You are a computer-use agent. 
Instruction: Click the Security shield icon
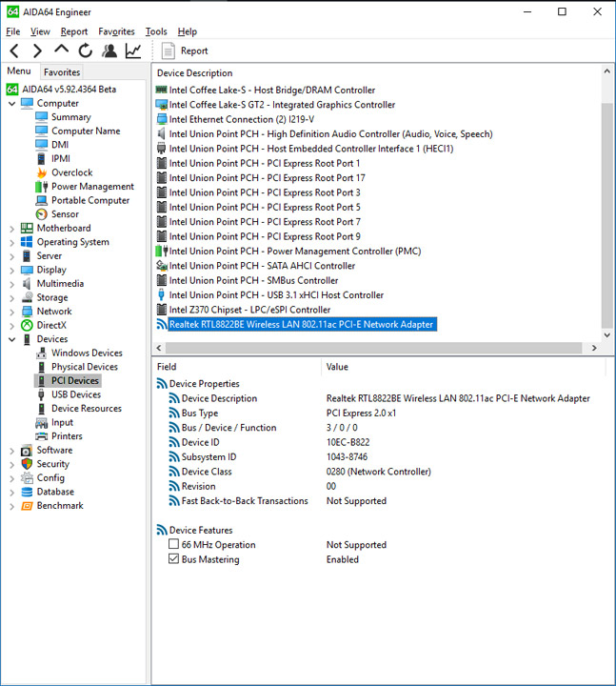point(27,464)
